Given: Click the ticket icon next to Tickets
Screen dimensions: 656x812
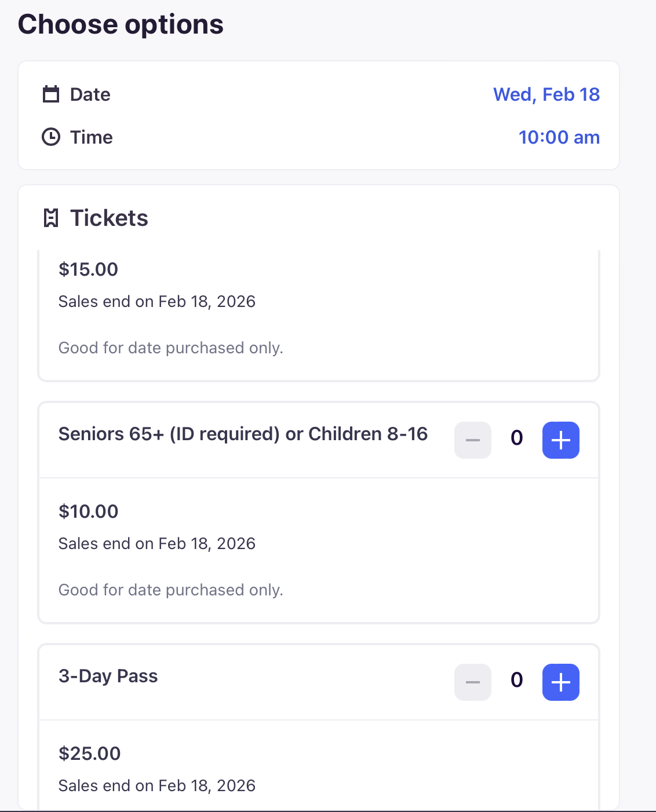Looking at the screenshot, I should coord(51,218).
